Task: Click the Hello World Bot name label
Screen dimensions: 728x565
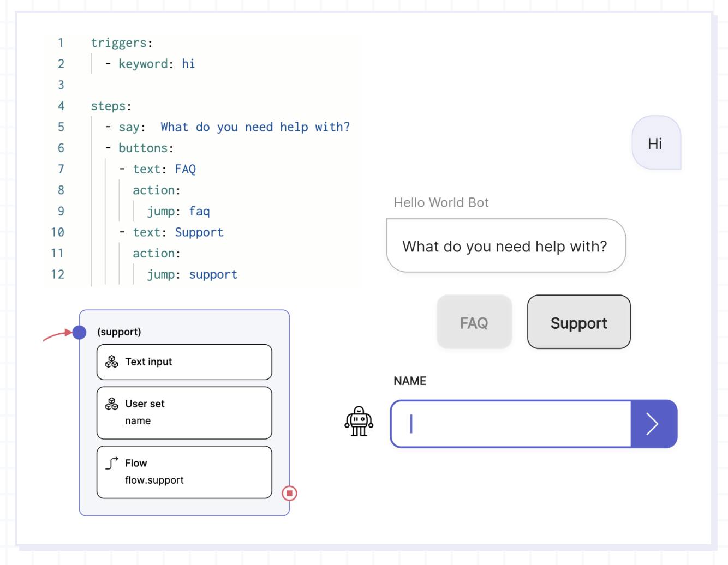Action: coord(441,202)
